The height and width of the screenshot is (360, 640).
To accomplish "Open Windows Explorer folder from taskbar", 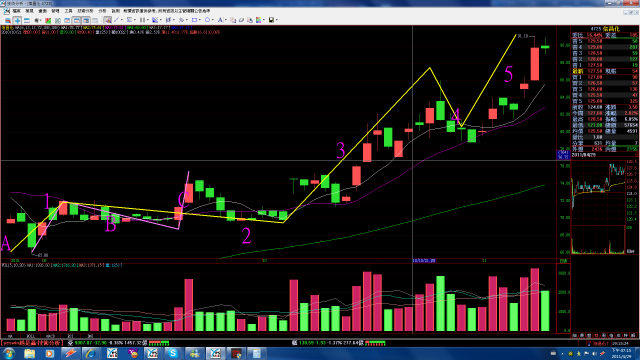I will [x=29, y=353].
